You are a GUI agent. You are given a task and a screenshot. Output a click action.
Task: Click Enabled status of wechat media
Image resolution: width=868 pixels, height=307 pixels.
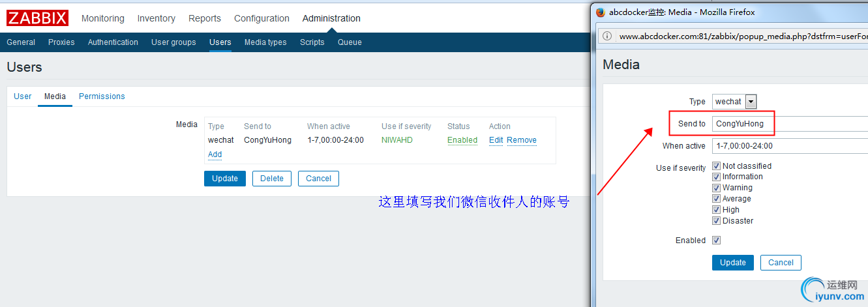(462, 140)
